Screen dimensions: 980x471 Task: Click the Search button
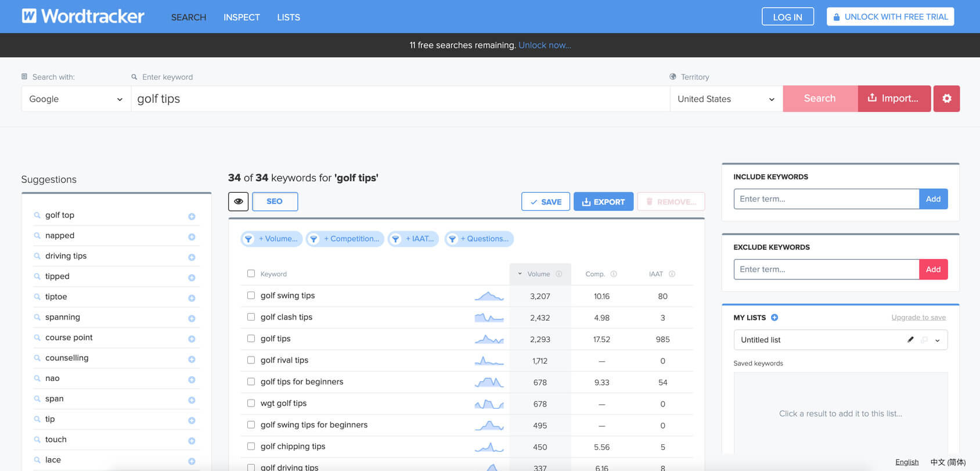coord(820,99)
